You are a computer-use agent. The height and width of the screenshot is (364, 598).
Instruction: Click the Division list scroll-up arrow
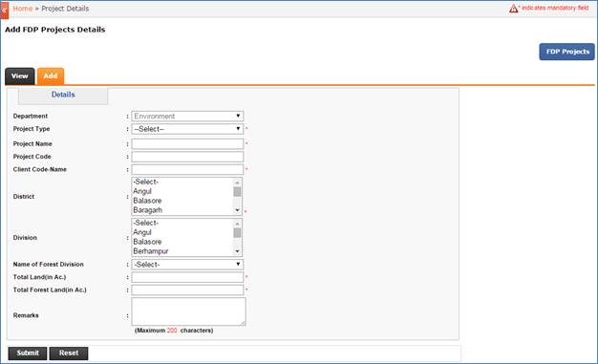(237, 224)
